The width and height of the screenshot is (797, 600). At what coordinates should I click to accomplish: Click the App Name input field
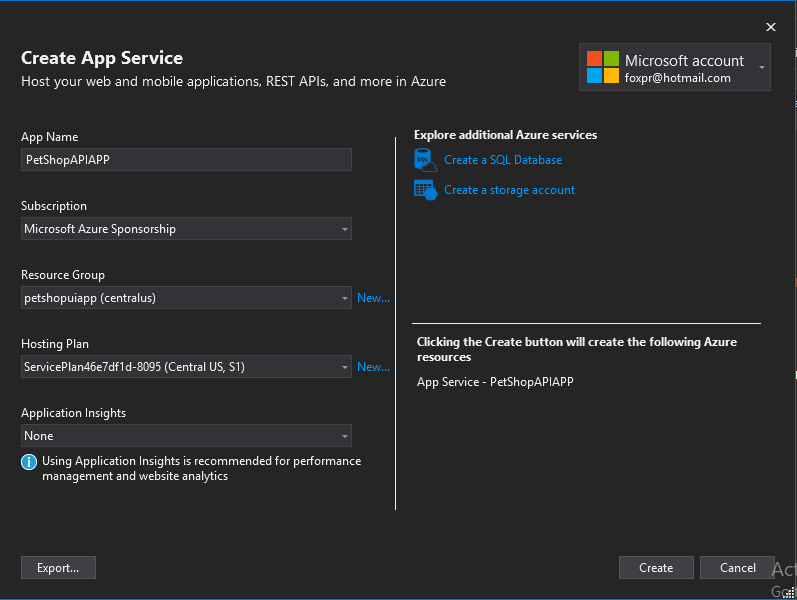pyautogui.click(x=186, y=160)
